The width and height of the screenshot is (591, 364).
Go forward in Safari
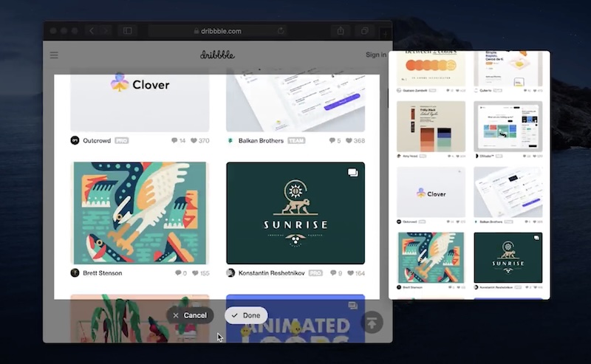(x=106, y=30)
